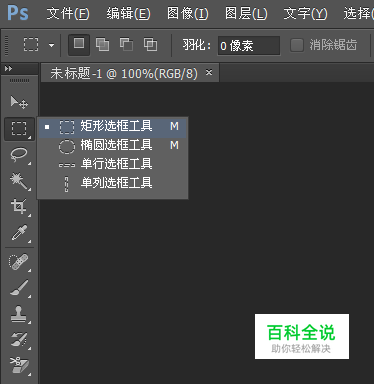The height and width of the screenshot is (384, 374).
Task: Select the Magic Wand tool
Action: click(19, 181)
